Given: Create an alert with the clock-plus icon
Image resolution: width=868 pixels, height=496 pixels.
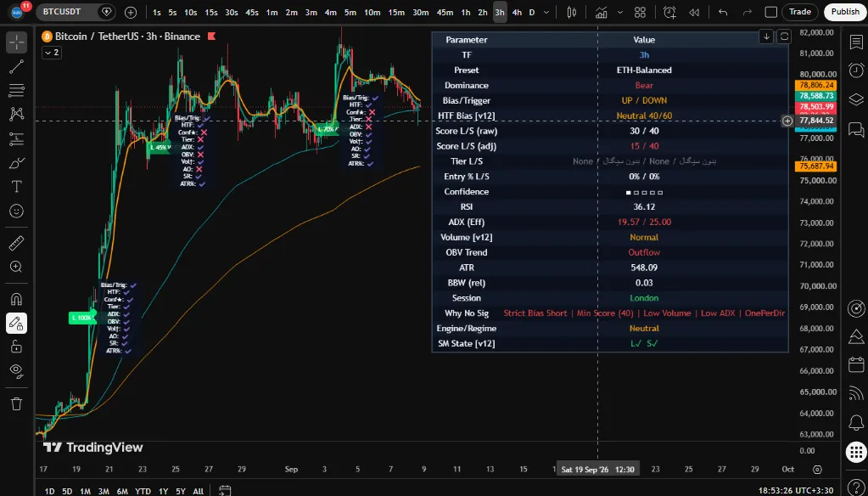Looking at the screenshot, I should [x=669, y=12].
